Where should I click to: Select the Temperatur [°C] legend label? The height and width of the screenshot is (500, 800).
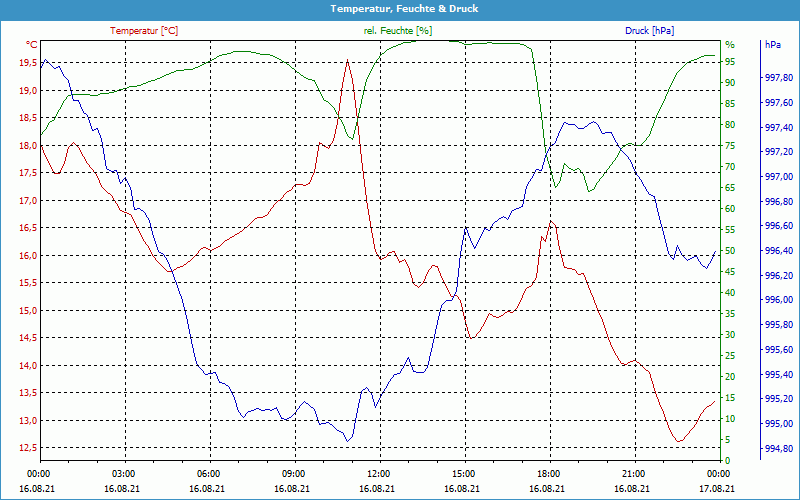(x=144, y=31)
